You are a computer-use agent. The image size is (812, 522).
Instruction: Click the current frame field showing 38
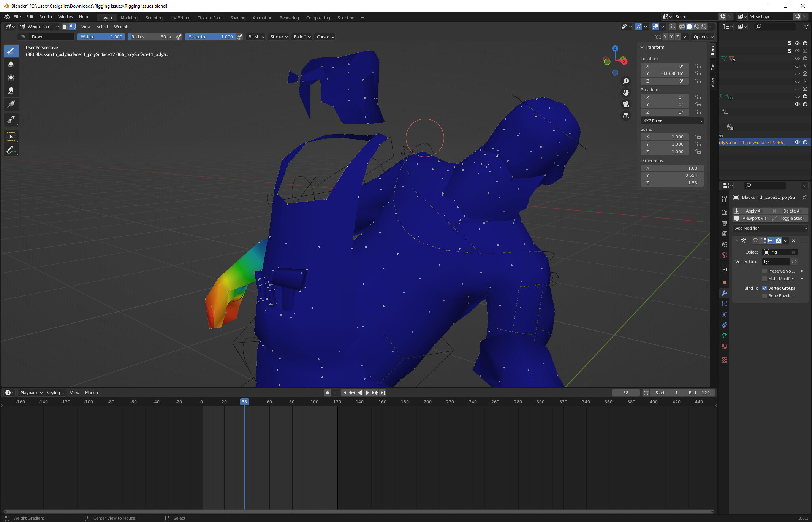[x=626, y=393]
